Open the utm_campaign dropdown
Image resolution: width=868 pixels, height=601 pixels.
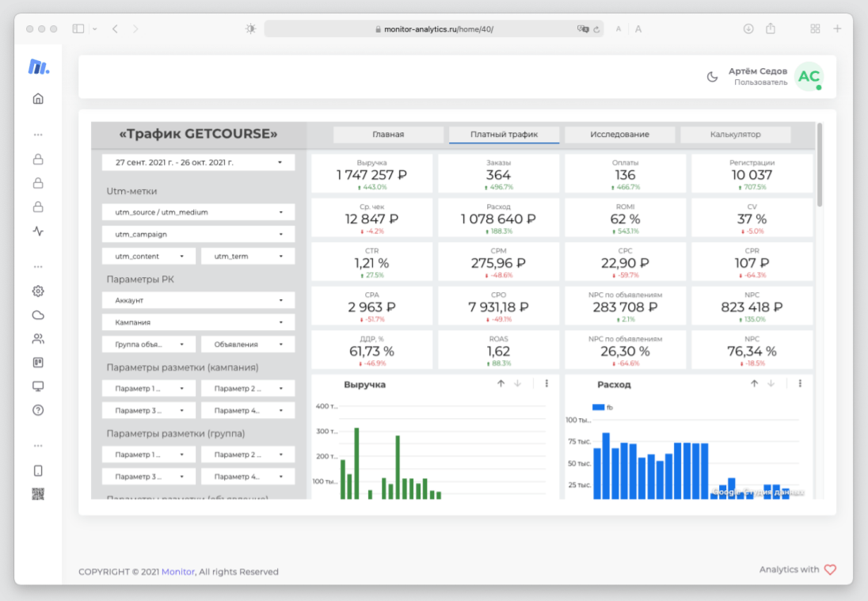pos(198,234)
